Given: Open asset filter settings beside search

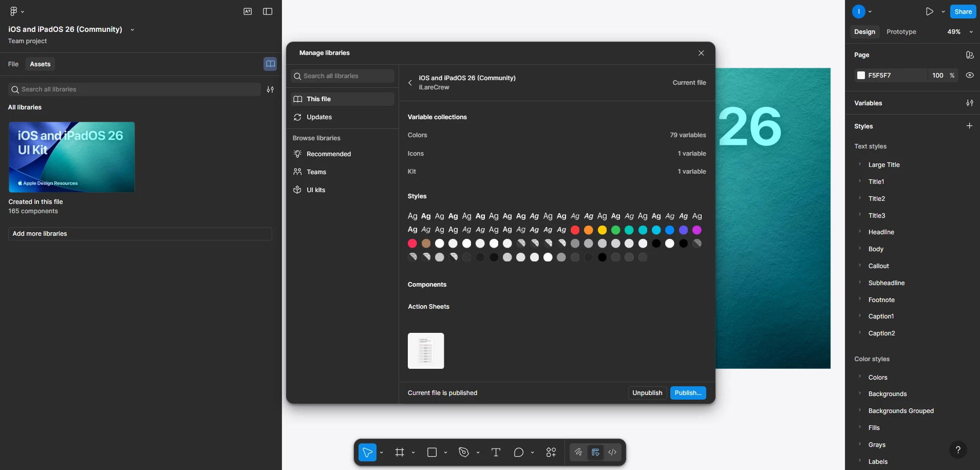Looking at the screenshot, I should (x=270, y=89).
